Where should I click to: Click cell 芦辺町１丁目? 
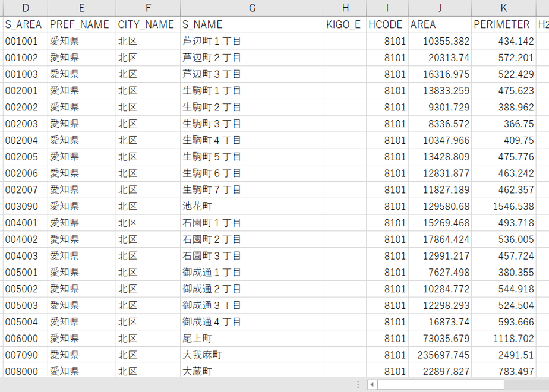[x=252, y=41]
